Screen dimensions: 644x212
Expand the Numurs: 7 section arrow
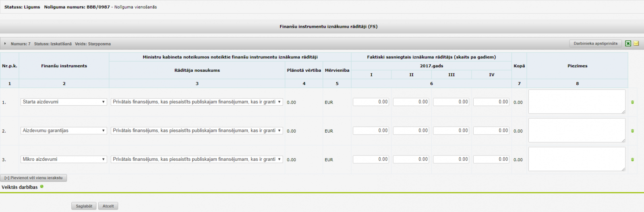(5, 44)
